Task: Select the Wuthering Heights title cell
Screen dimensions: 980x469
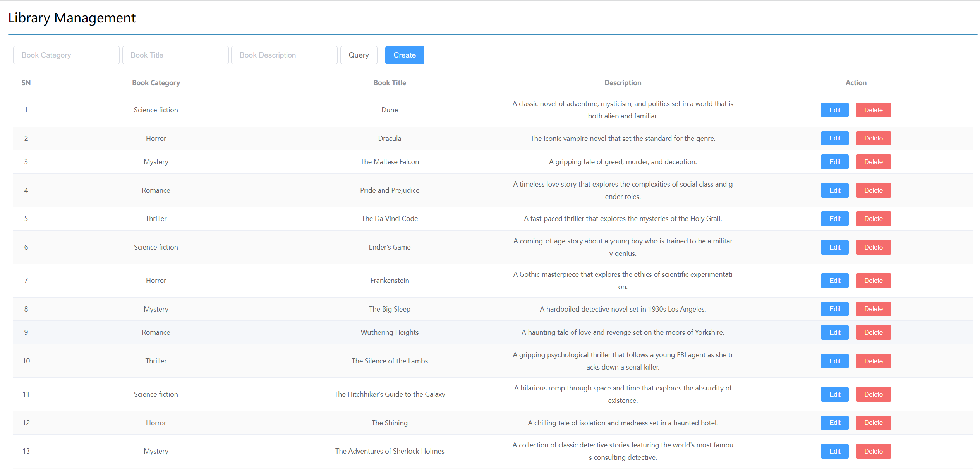Action: (x=390, y=332)
